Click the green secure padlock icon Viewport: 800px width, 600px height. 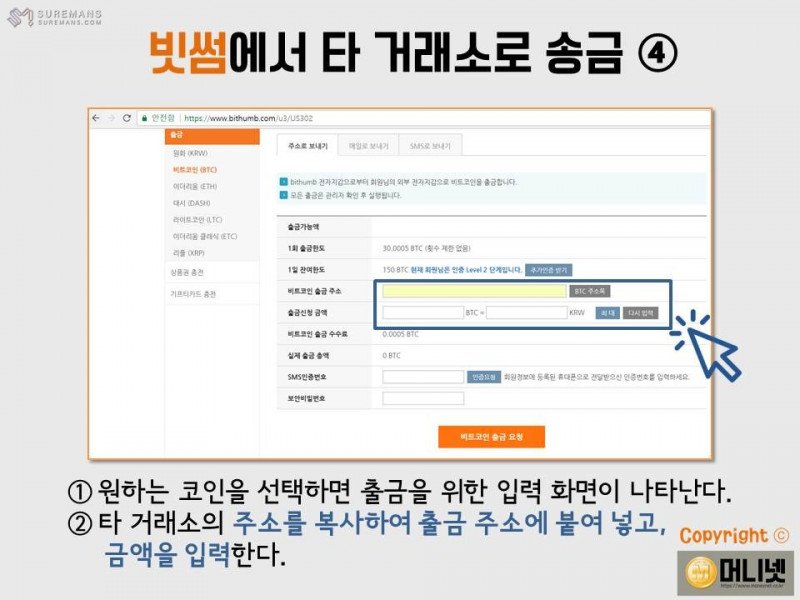click(x=144, y=118)
